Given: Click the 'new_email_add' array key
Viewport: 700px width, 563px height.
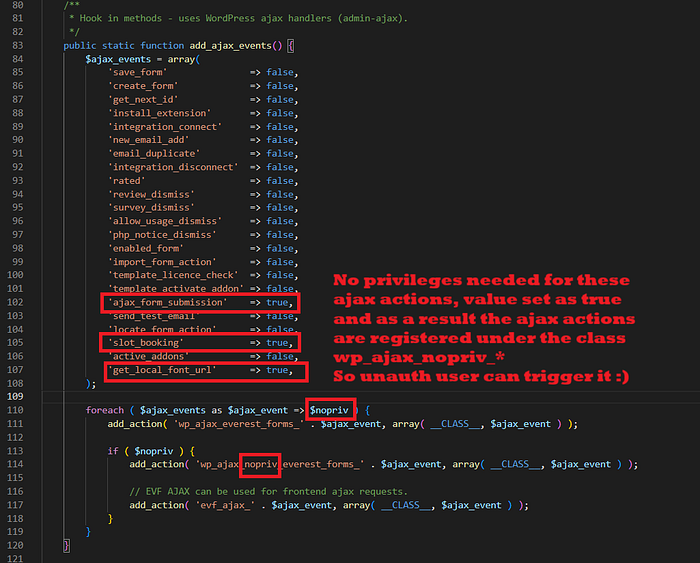Looking at the screenshot, I should click(149, 140).
